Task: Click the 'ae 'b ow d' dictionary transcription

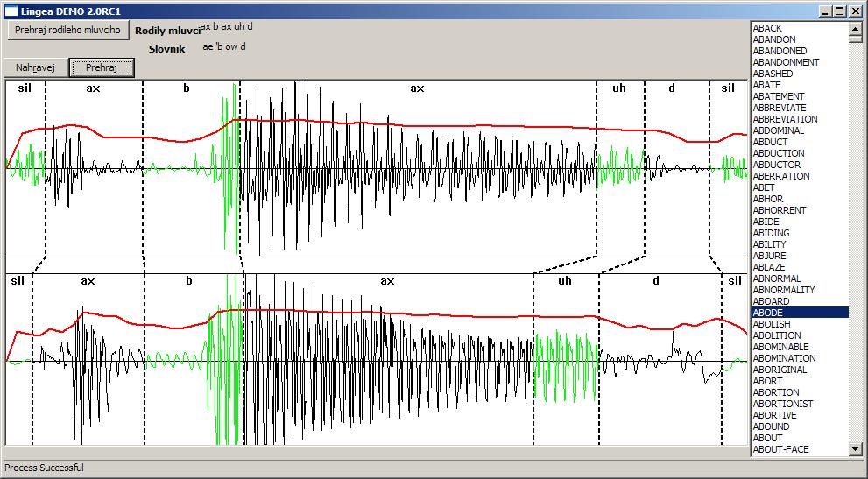Action: (x=224, y=46)
